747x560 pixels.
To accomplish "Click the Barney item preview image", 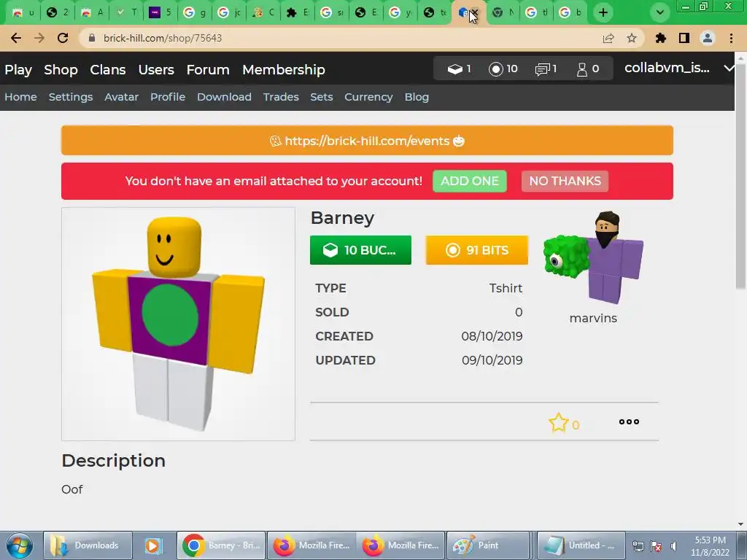I will [178, 324].
